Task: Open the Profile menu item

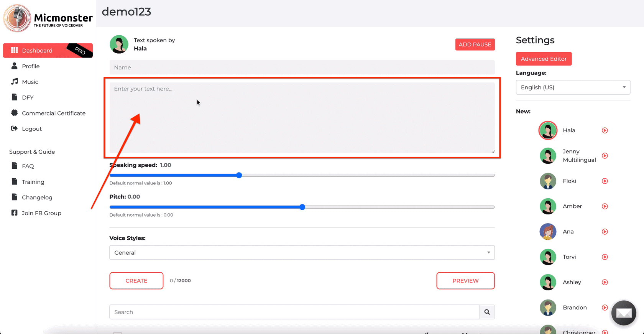Action: point(31,66)
